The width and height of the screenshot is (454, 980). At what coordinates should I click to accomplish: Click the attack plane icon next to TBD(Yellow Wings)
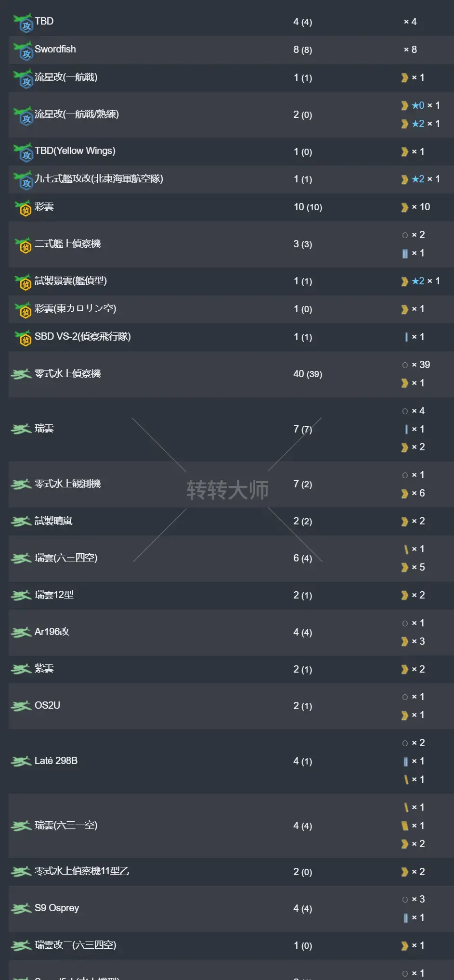tap(23, 152)
